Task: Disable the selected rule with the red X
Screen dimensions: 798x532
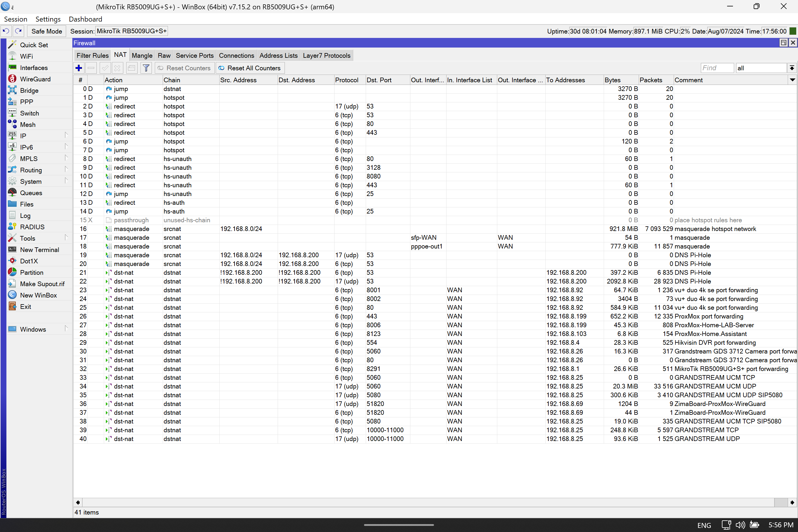Action: [x=117, y=68]
